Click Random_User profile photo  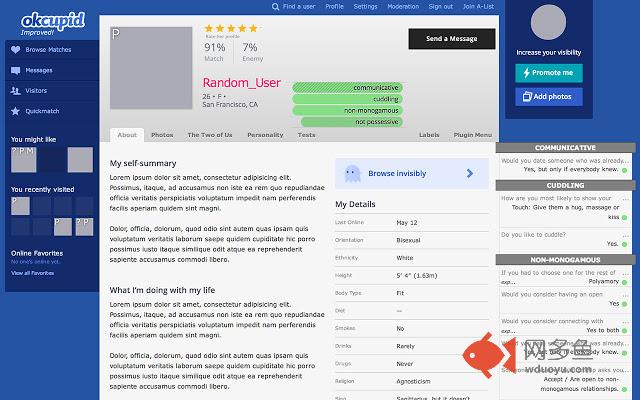(151, 68)
